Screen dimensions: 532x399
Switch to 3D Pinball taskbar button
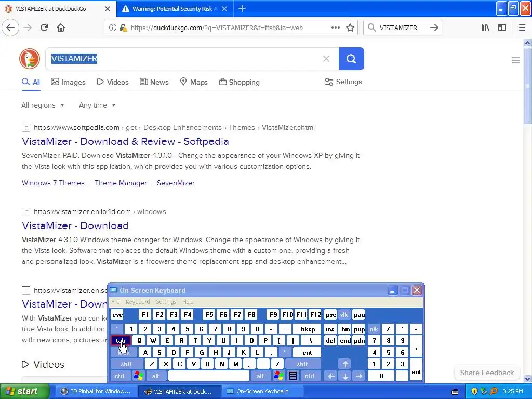coord(96,391)
